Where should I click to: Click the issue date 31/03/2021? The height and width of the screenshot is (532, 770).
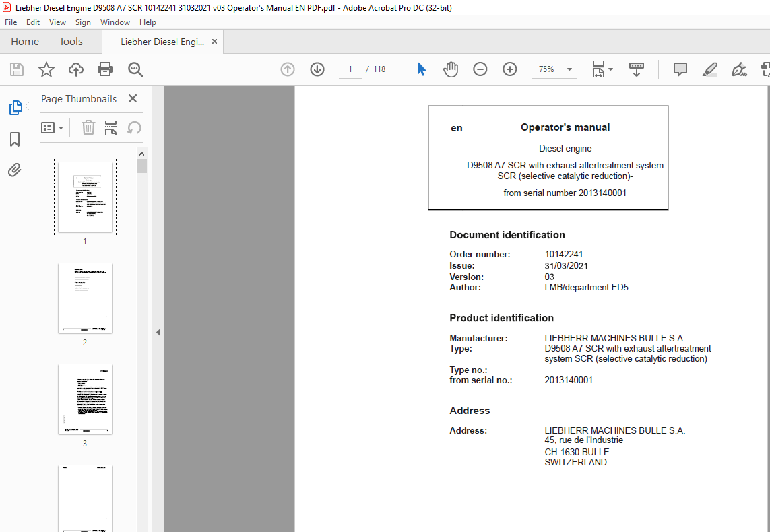click(566, 266)
